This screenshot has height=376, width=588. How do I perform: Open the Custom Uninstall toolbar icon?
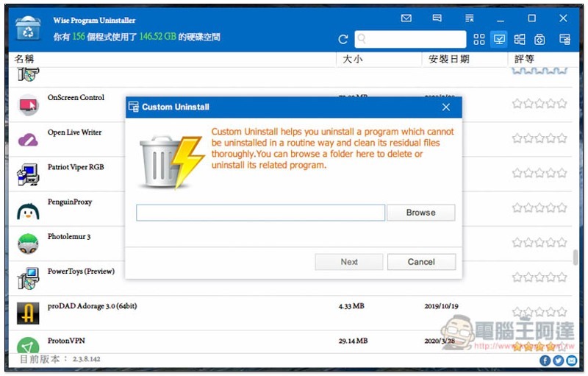[x=564, y=40]
